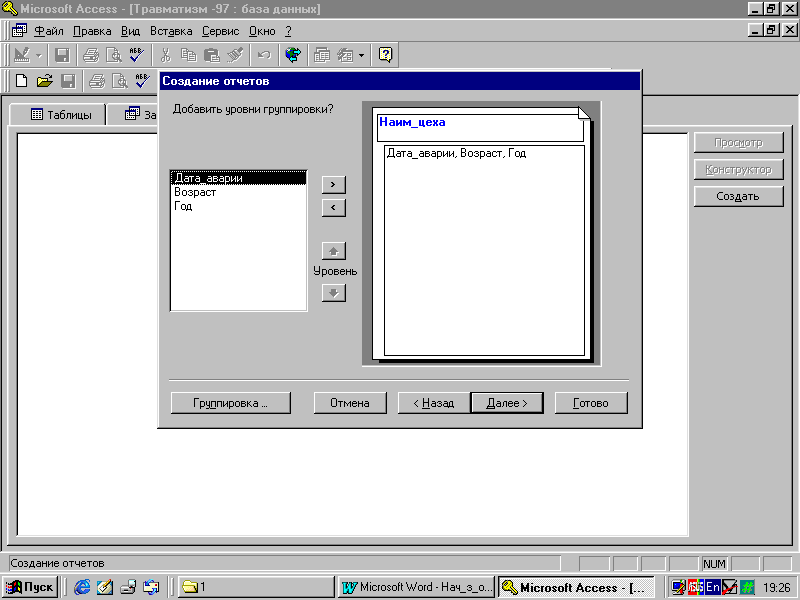800x600 pixels.
Task: Click the Format Painter brush icon
Action: [x=235, y=55]
